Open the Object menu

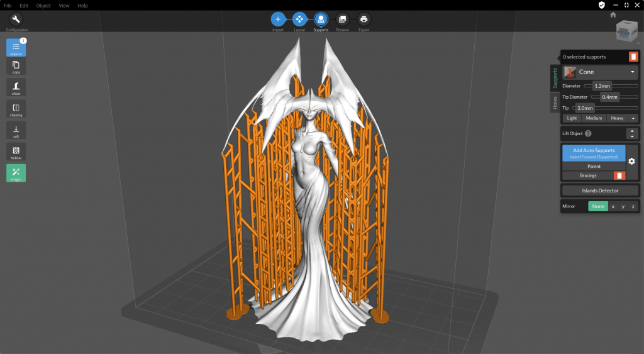(x=43, y=6)
